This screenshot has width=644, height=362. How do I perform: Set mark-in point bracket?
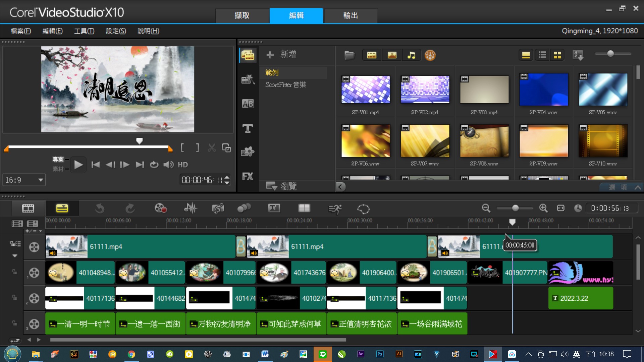point(182,148)
